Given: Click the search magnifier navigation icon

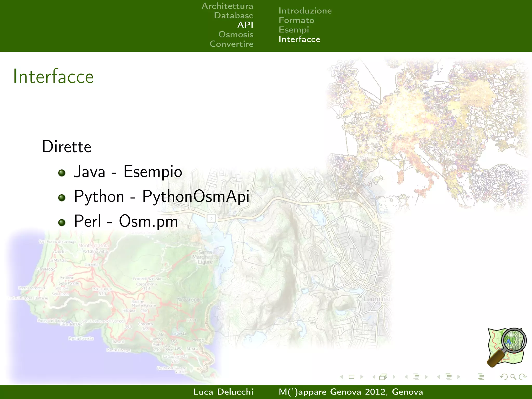Looking at the screenshot, I should (513, 377).
